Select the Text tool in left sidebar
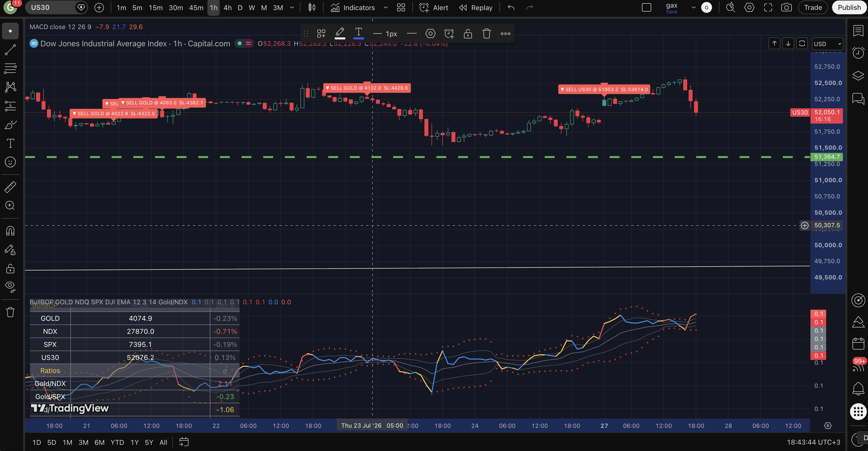 10,143
